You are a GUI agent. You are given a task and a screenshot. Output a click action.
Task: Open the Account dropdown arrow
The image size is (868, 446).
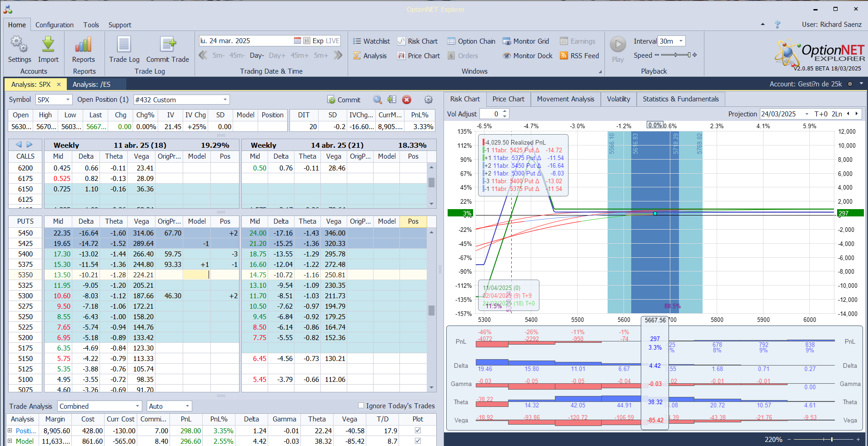[x=861, y=84]
